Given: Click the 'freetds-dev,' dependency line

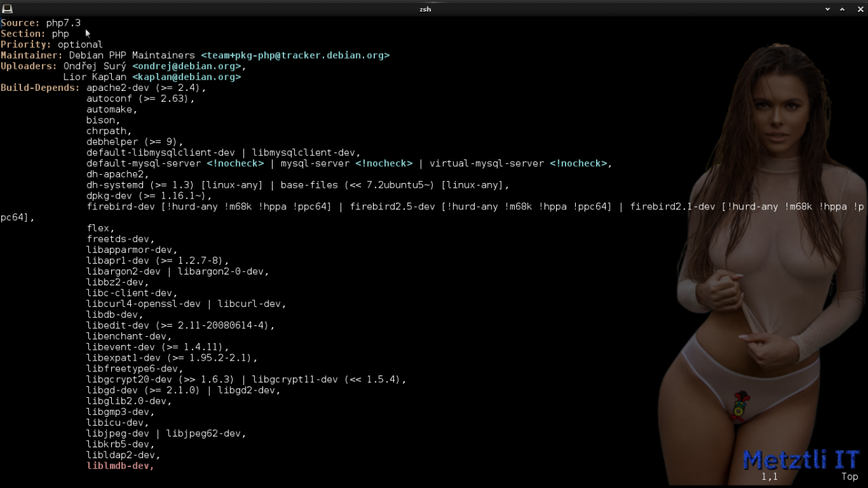Looking at the screenshot, I should click(121, 240).
